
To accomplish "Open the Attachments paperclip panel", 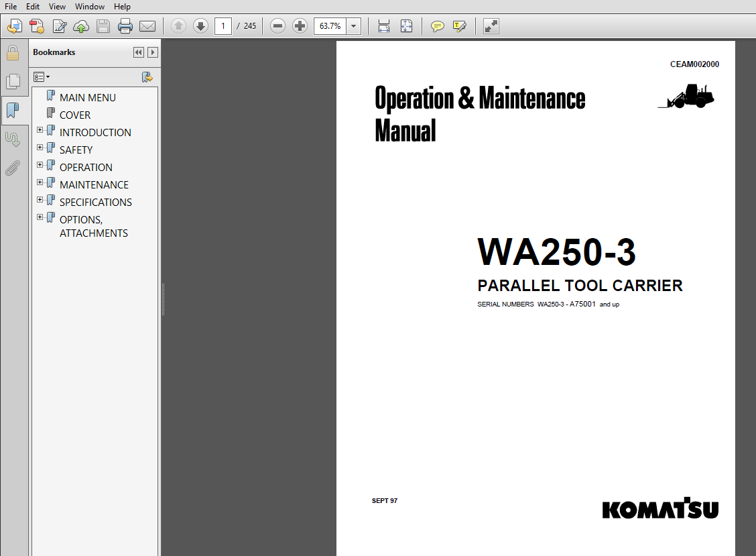I will [x=13, y=168].
